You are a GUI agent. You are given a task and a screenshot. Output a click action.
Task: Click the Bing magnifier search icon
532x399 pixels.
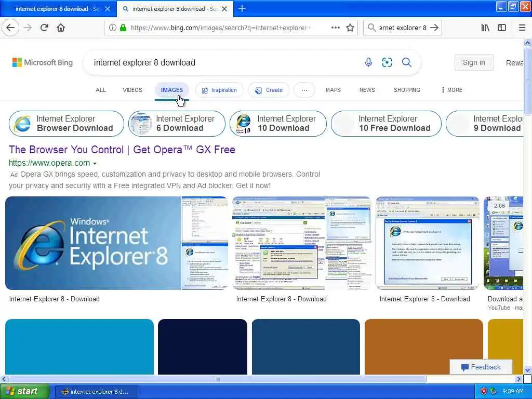(x=406, y=62)
